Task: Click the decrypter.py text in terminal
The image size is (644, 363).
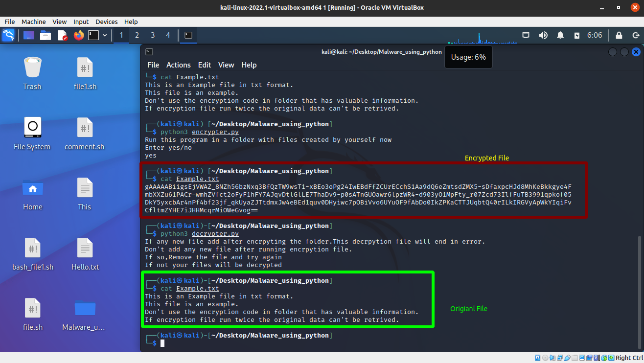Action: click(215, 234)
